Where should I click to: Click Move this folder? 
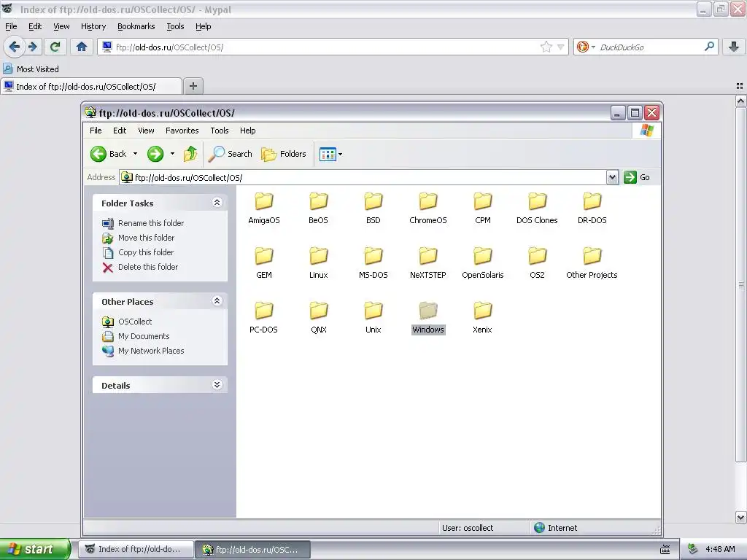point(138,238)
